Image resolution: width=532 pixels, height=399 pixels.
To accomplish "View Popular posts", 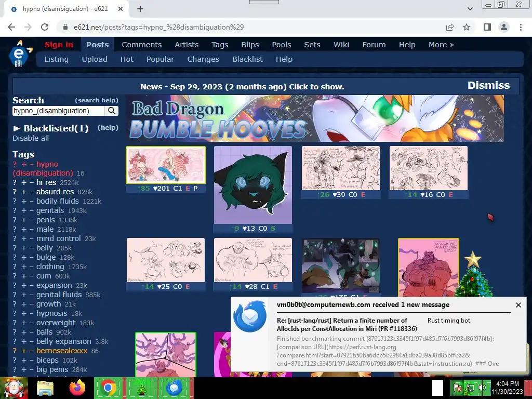I will (160, 59).
